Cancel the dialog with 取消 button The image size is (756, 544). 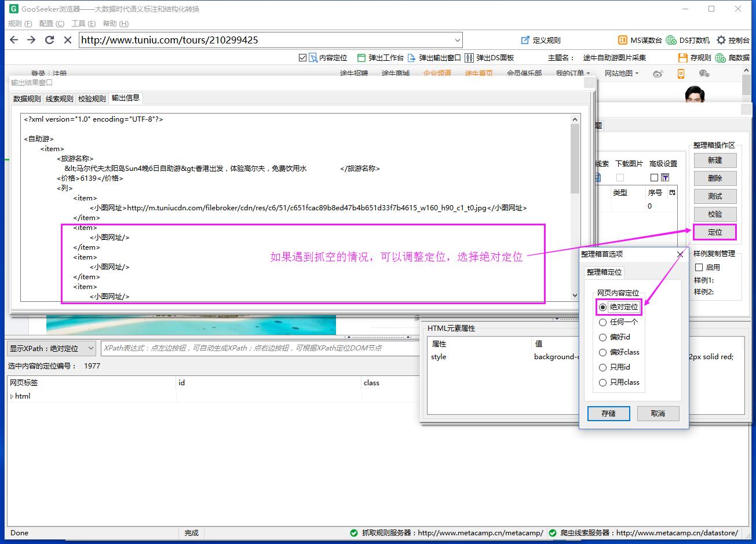pos(658,414)
